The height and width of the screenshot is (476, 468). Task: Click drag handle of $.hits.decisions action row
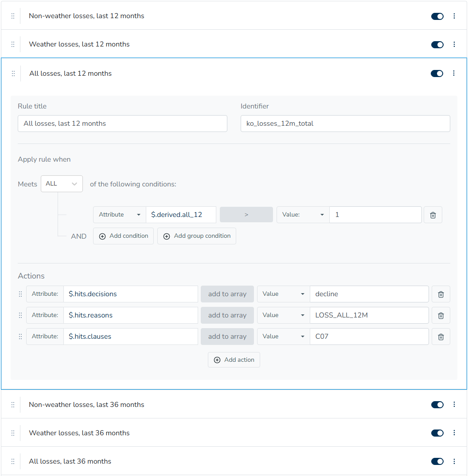point(20,294)
